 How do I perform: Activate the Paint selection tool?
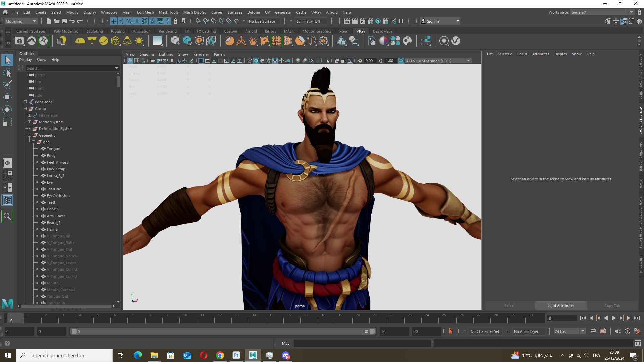[7, 84]
